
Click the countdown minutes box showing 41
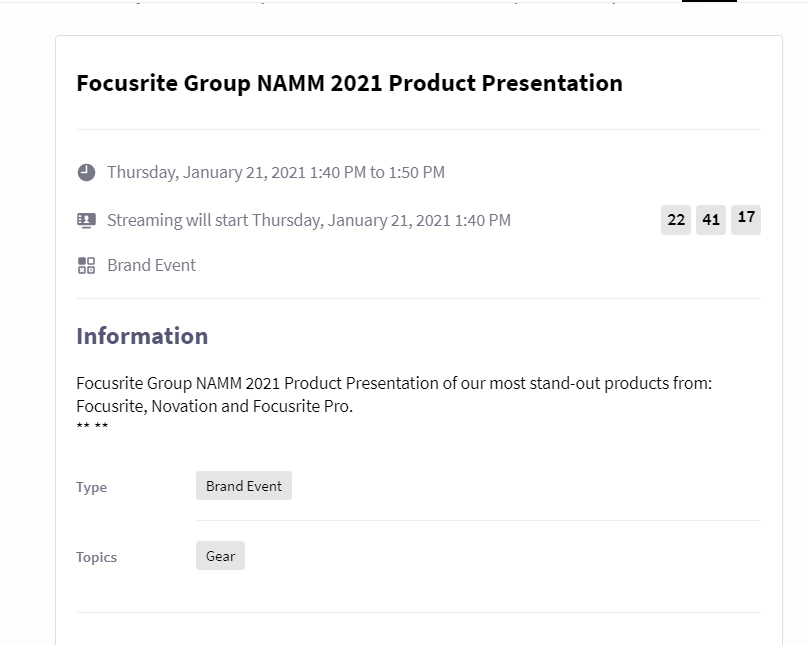point(711,219)
